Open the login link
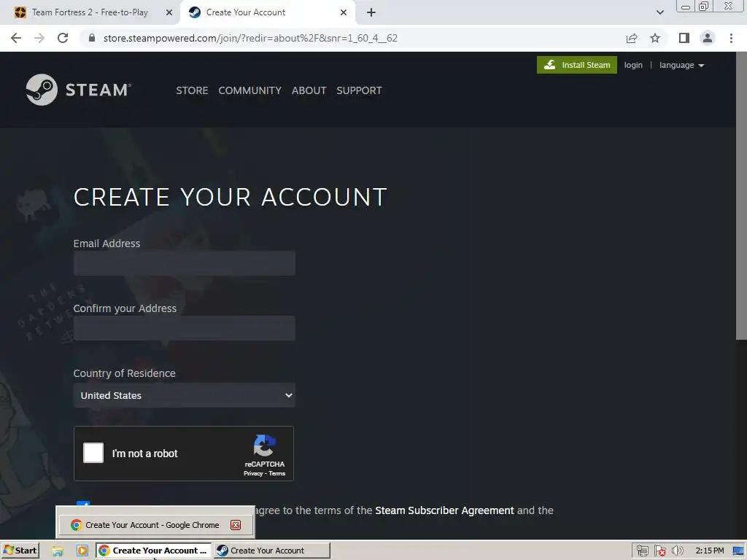This screenshot has height=560, width=747. pyautogui.click(x=633, y=65)
